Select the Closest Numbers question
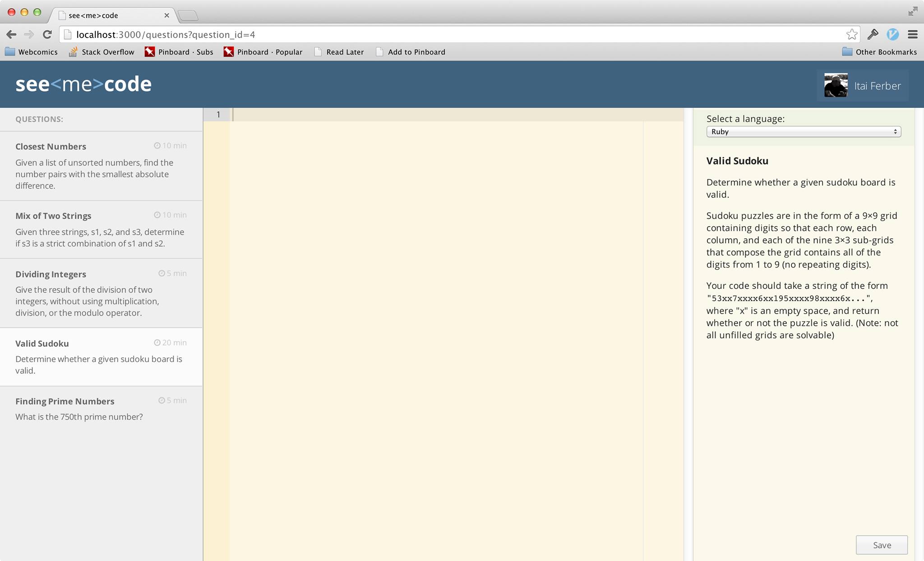924x561 pixels. click(x=101, y=166)
